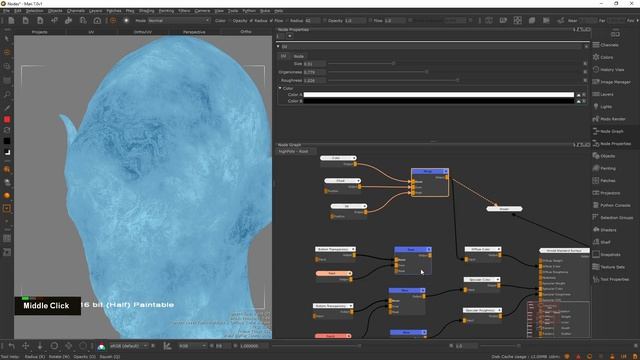The width and height of the screenshot is (640, 360).
Task: Toggle the Opacity pressure checkbox
Action: [x=251, y=20]
